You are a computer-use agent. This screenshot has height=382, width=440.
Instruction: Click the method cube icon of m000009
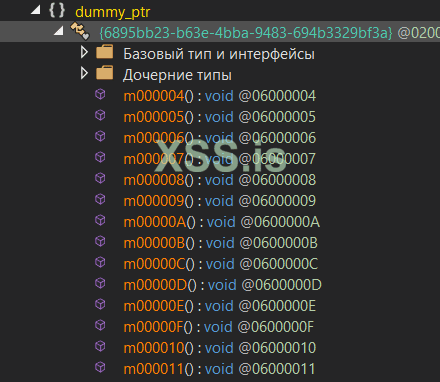tap(100, 199)
